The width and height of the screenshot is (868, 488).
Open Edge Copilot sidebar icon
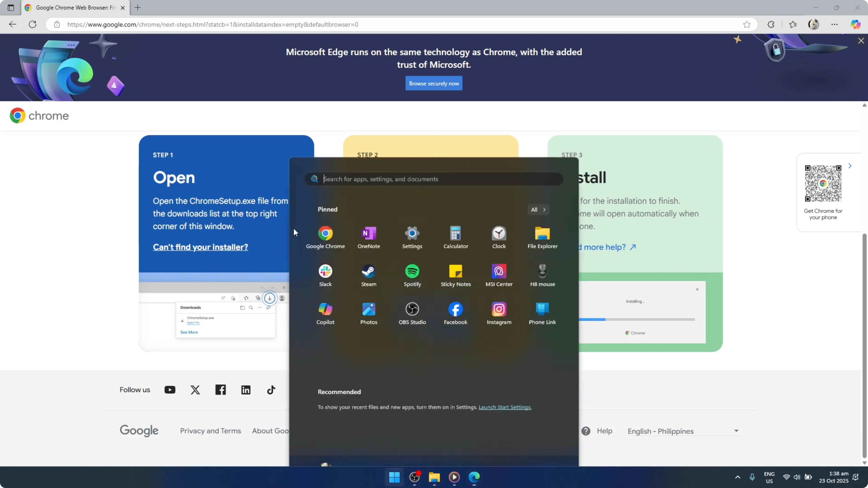click(855, 24)
